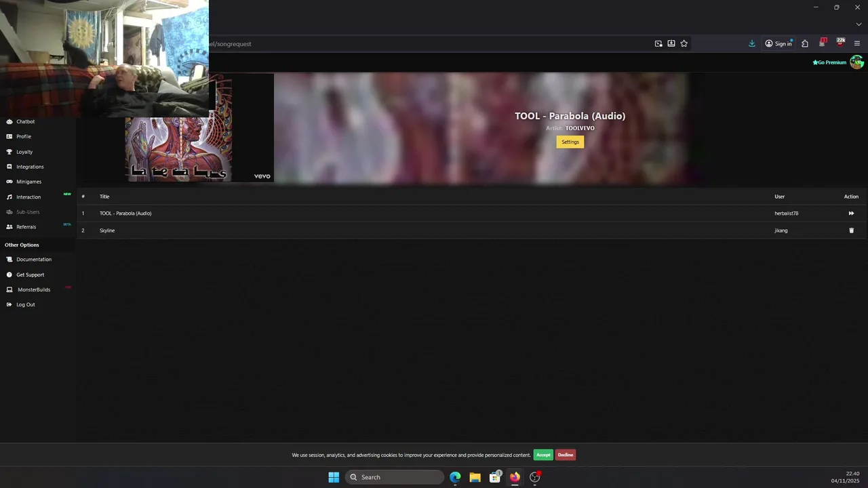Click extension icon showing 22k badge
Viewport: 868px width, 488px height.
840,43
